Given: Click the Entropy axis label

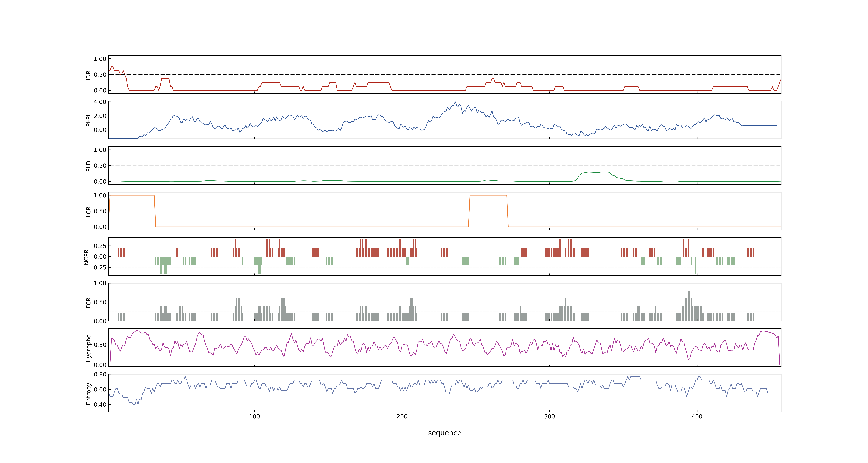Looking at the screenshot, I should pyautogui.click(x=88, y=393).
